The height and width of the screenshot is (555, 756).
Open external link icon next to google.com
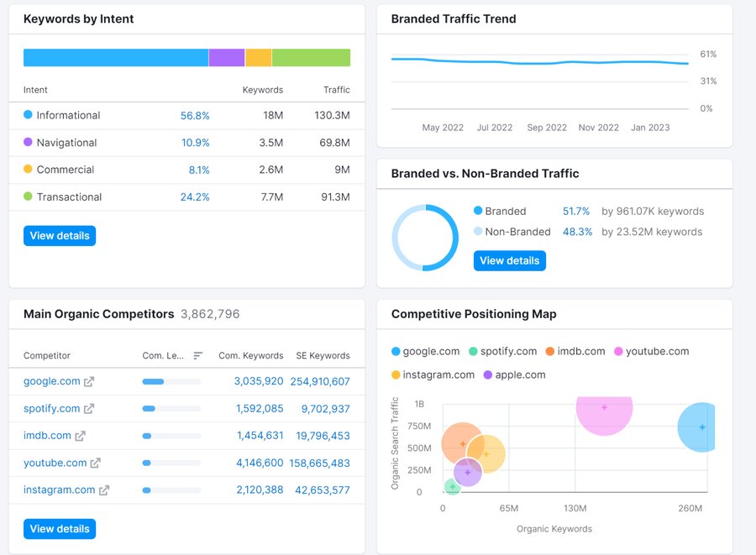(x=89, y=381)
